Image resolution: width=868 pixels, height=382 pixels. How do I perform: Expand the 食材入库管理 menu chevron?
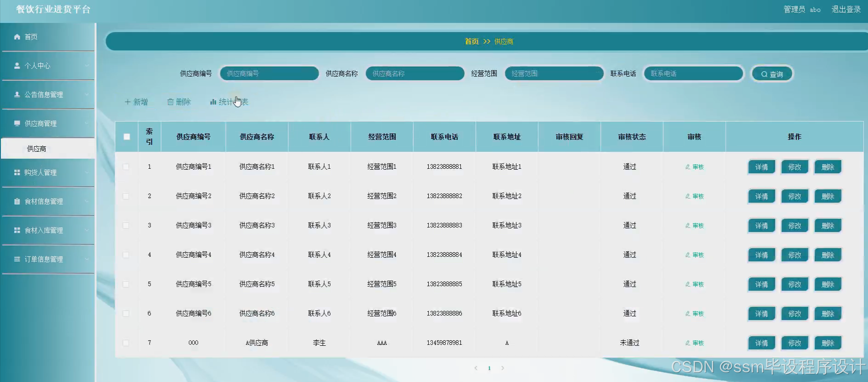(x=87, y=230)
